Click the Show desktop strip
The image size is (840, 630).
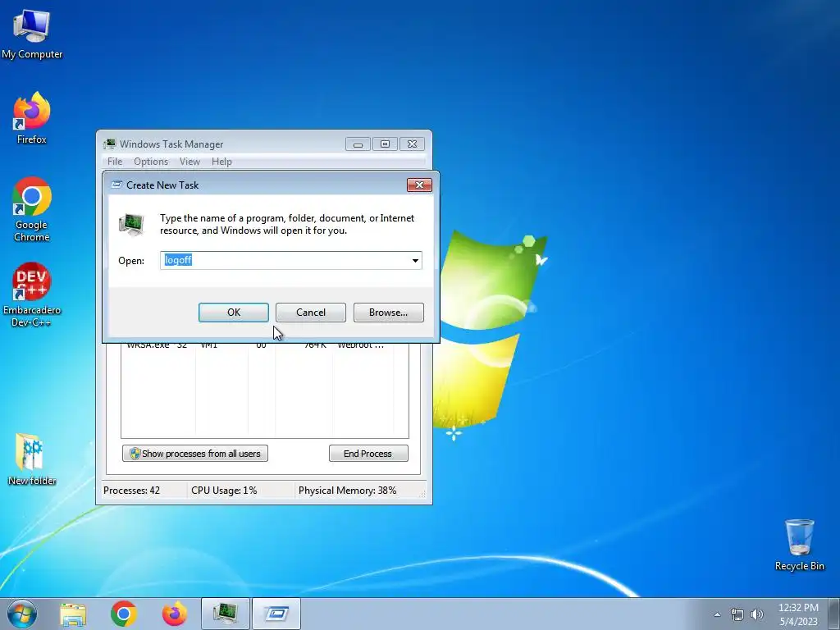coord(834,614)
